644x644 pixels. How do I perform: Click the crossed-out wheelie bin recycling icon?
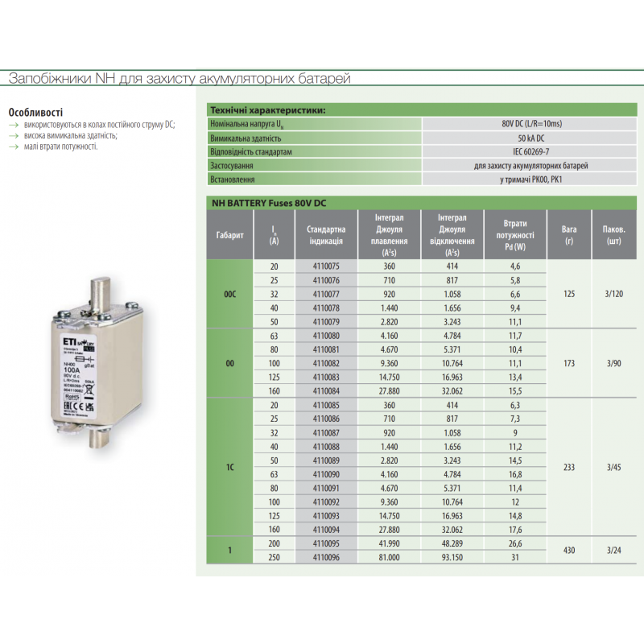[x=89, y=388]
